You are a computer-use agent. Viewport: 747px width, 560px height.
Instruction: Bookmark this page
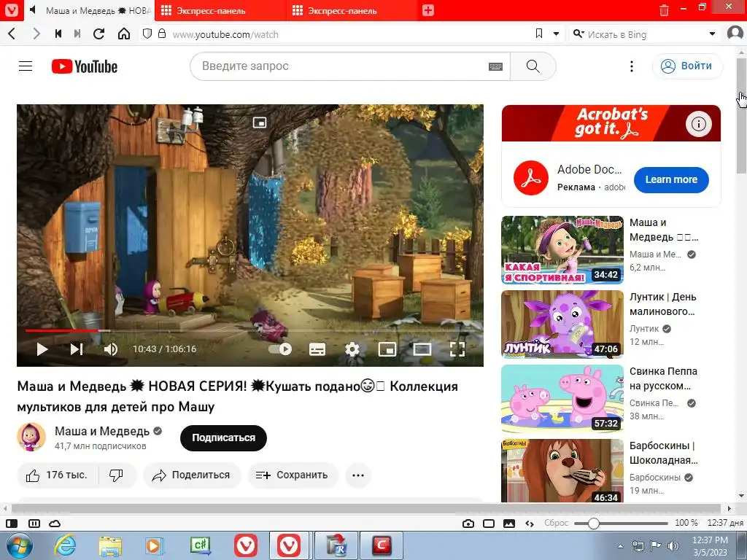click(x=539, y=34)
